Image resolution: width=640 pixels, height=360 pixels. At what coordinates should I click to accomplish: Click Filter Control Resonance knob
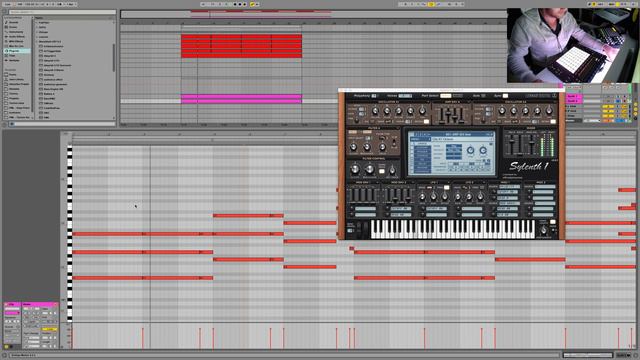point(369,169)
